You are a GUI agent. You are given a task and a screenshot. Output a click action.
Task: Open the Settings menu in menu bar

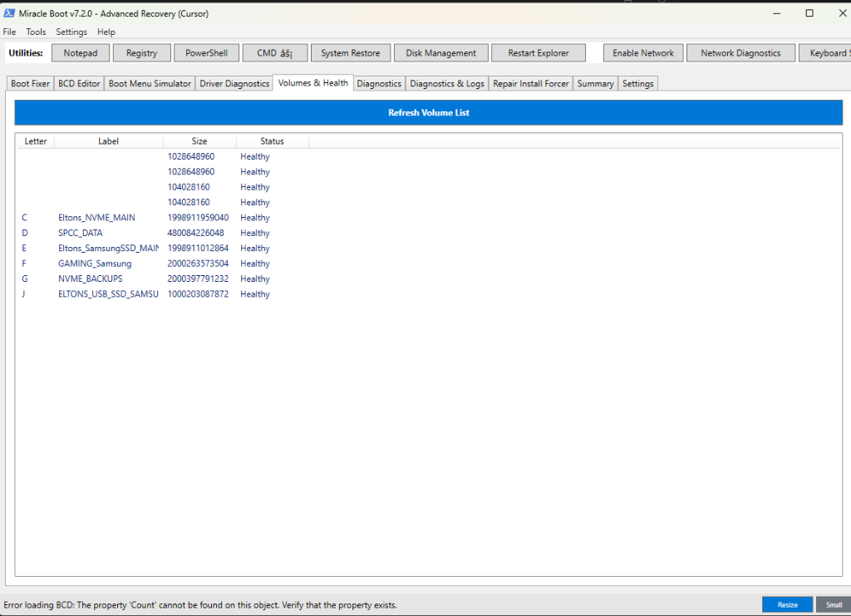click(71, 32)
